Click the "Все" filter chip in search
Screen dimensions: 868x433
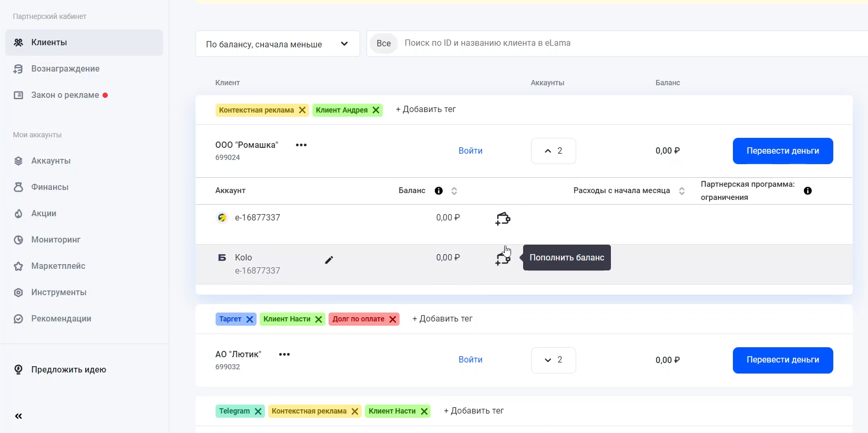(383, 44)
